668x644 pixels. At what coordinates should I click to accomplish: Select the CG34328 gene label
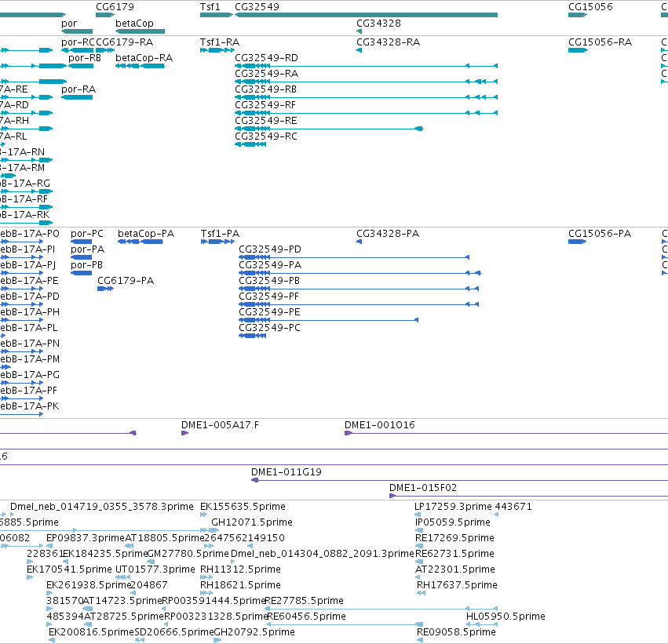point(378,24)
